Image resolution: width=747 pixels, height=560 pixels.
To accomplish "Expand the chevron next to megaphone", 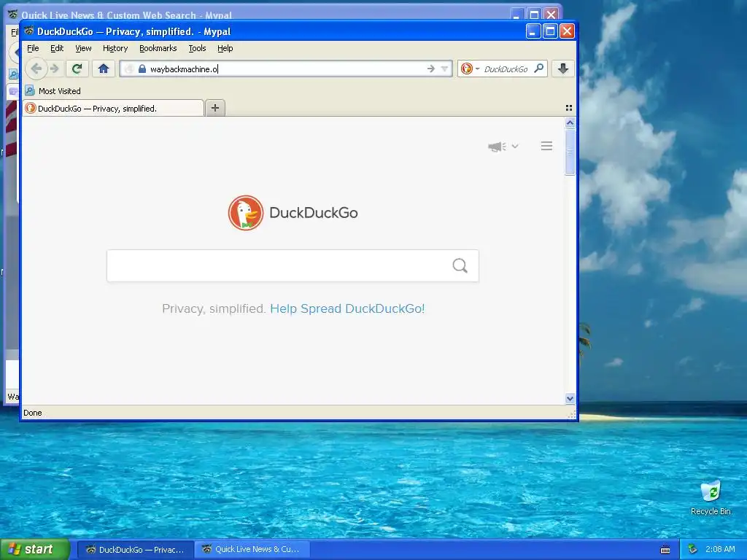I will pos(515,146).
